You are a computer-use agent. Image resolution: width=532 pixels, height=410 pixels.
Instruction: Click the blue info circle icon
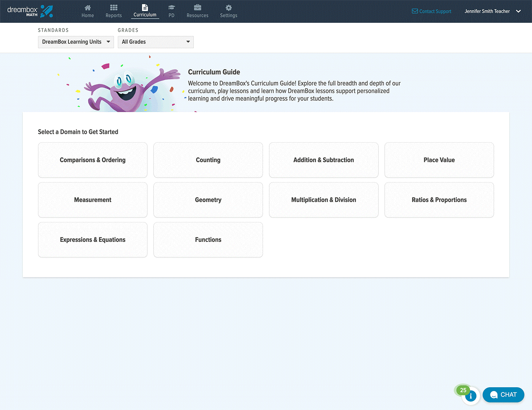click(470, 396)
